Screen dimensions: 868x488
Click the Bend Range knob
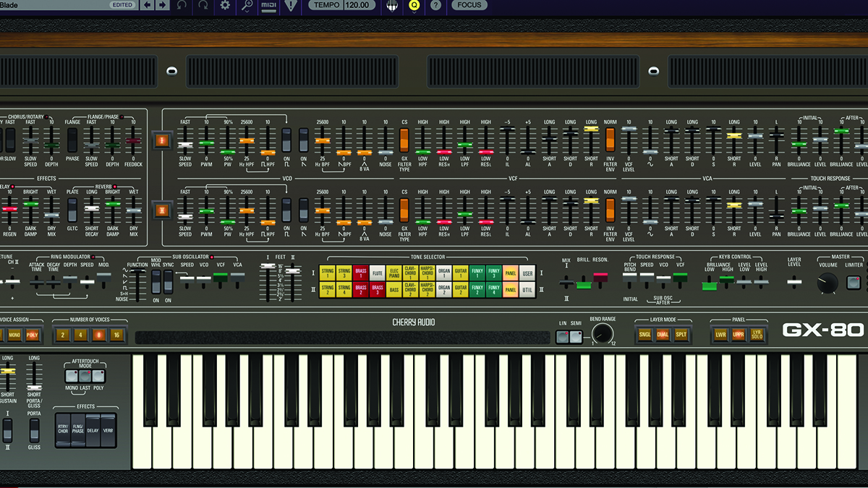pyautogui.click(x=603, y=333)
